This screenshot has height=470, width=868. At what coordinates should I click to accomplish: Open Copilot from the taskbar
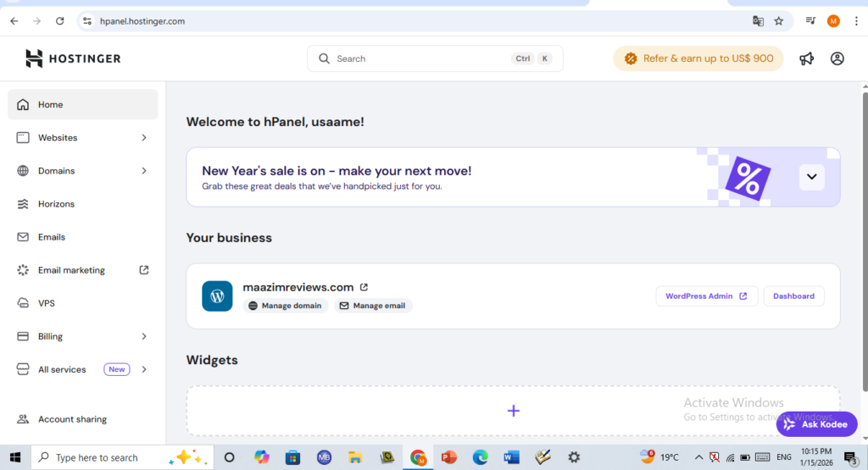261,457
